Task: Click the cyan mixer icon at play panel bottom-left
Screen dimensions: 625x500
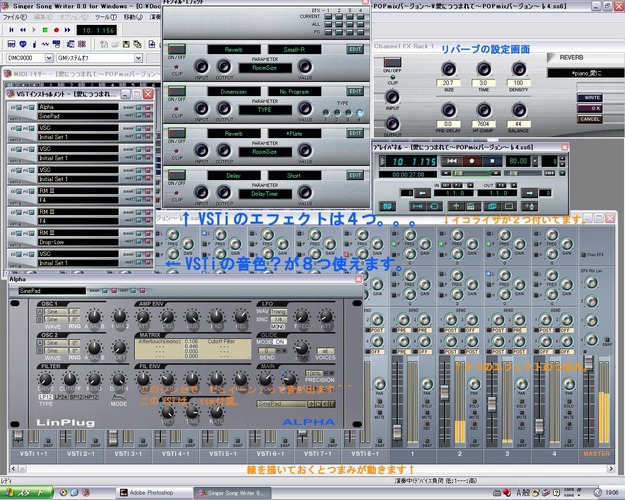Action: click(387, 206)
